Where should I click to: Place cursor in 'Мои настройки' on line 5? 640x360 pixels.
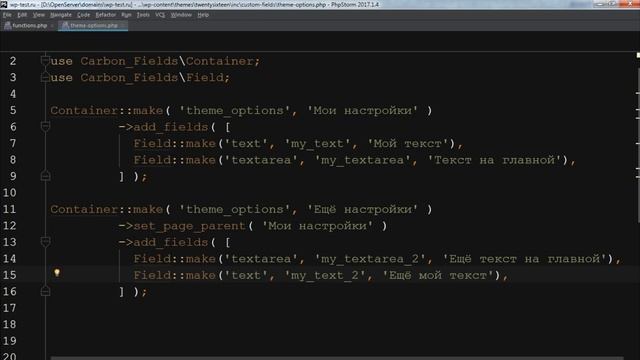click(362, 110)
